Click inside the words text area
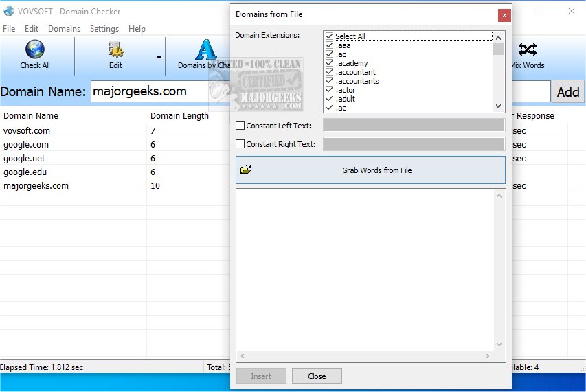The height and width of the screenshot is (392, 586). (365, 270)
